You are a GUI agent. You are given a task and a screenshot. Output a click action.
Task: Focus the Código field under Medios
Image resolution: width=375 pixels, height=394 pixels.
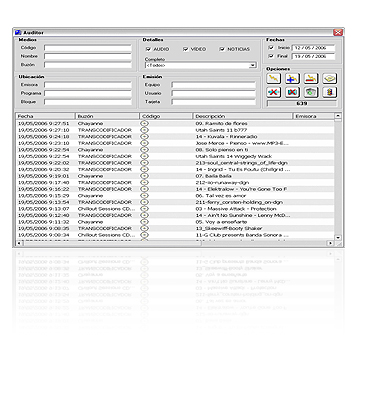coord(88,48)
